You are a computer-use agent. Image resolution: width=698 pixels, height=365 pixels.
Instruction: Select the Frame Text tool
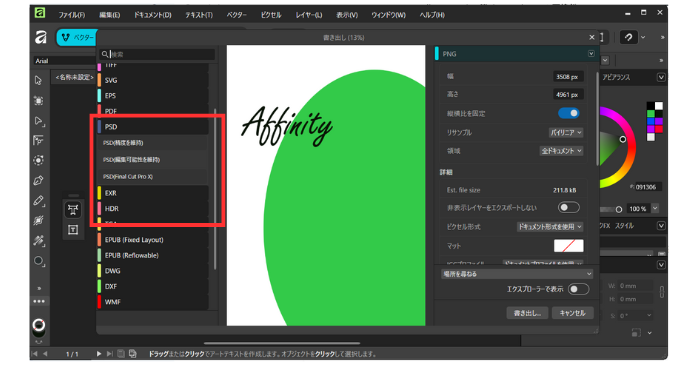pos(73,230)
